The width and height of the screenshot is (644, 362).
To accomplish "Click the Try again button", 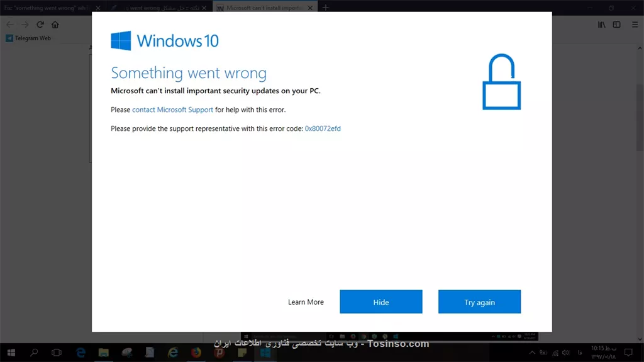I will [479, 302].
